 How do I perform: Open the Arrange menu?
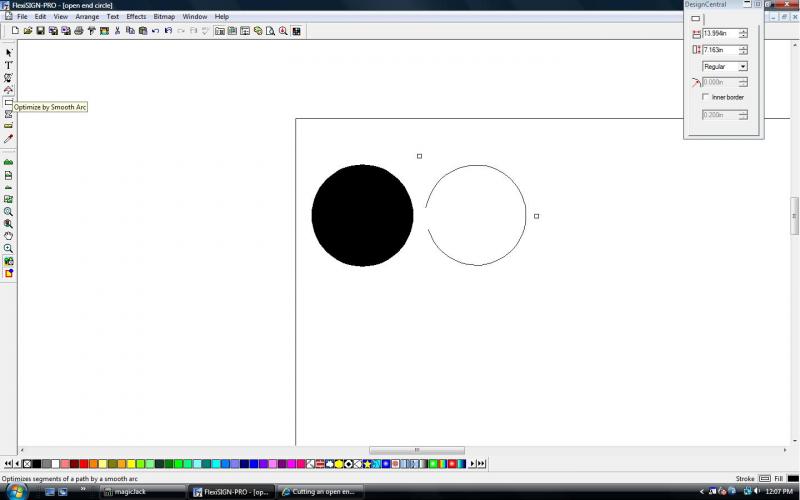87,16
